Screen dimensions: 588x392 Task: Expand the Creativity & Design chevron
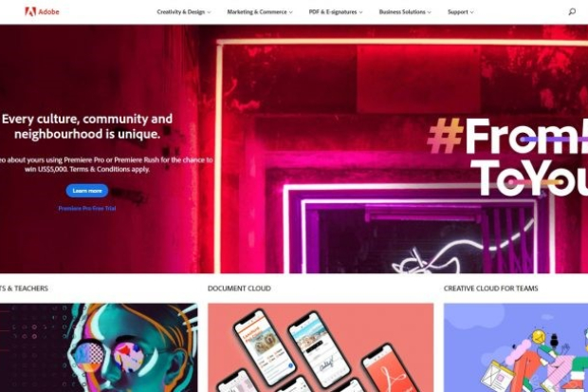click(x=209, y=12)
